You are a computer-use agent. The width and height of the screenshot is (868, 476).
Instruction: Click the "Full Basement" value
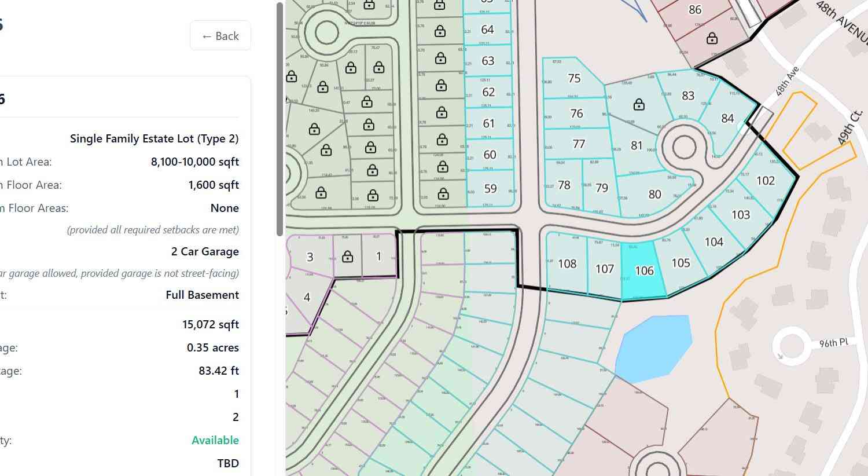[202, 295]
